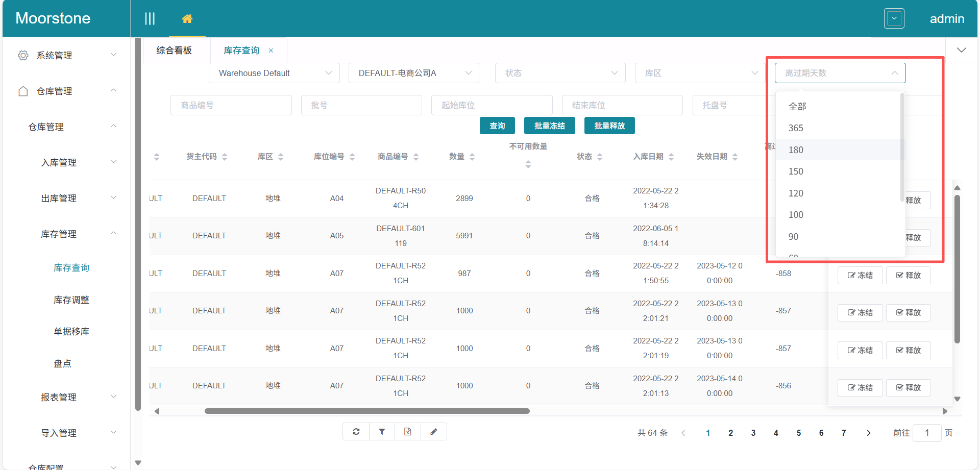The height and width of the screenshot is (470, 980).
Task: Open the filter icon below table
Action: 382,432
